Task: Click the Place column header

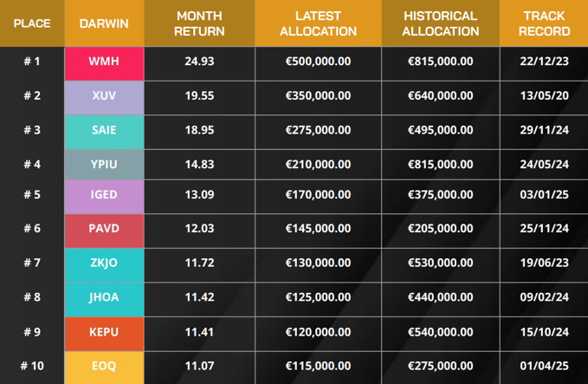Action: 31,23
